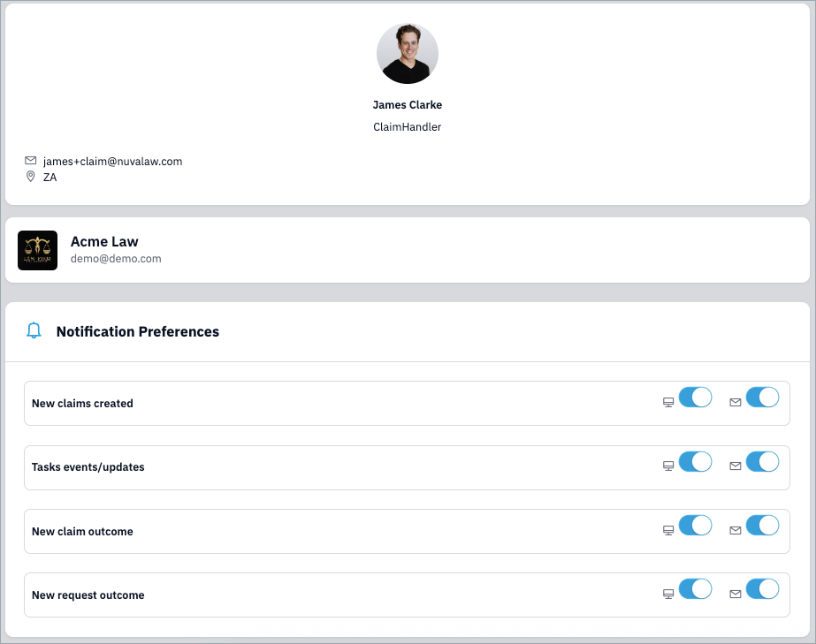Toggle desktop notifications for New request outcome

point(695,589)
